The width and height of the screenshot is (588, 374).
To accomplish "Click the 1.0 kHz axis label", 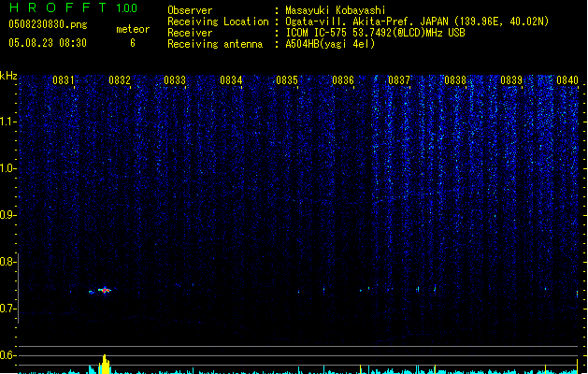I will [x=7, y=168].
